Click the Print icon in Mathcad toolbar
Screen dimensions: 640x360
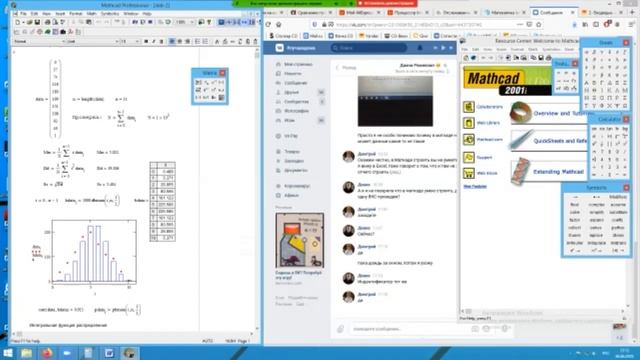(x=47, y=22)
